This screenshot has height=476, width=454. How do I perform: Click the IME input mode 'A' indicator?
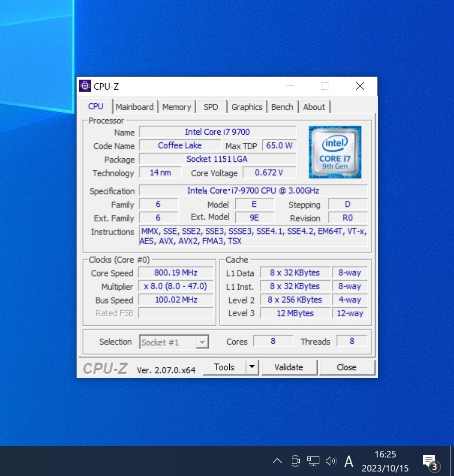[349, 461]
